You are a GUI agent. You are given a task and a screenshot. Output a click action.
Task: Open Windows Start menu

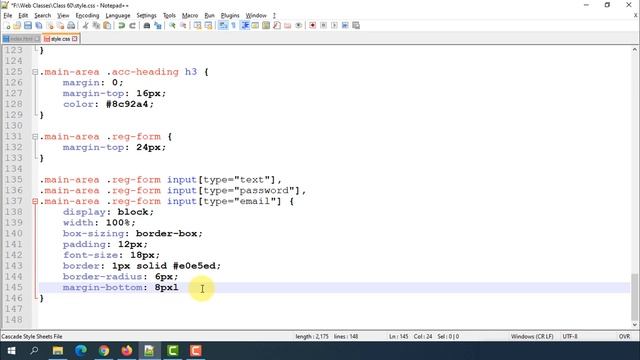click(x=11, y=351)
